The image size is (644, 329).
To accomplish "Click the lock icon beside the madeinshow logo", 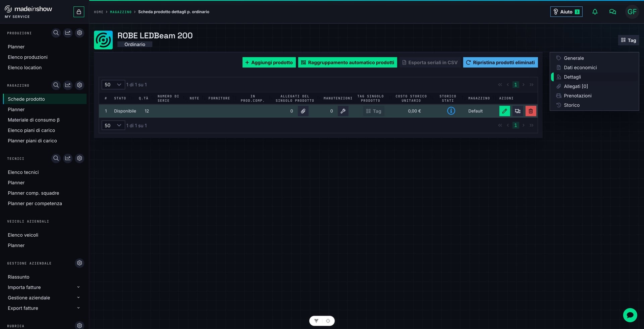I will [79, 12].
